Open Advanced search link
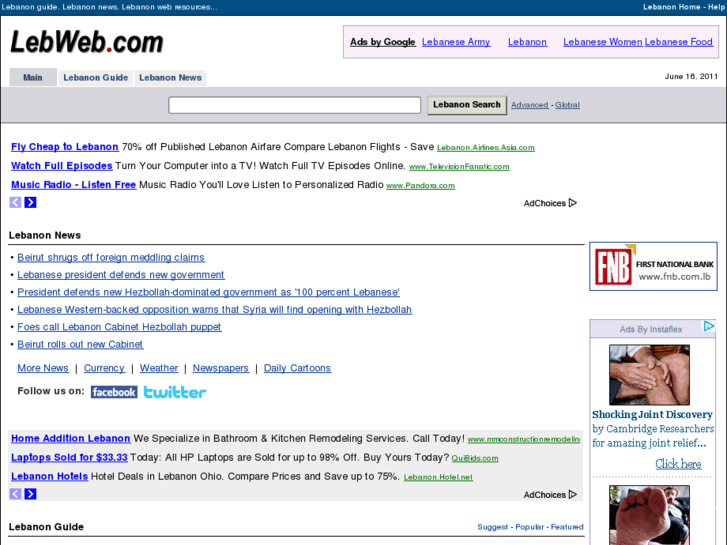The width and height of the screenshot is (727, 545). [x=529, y=105]
